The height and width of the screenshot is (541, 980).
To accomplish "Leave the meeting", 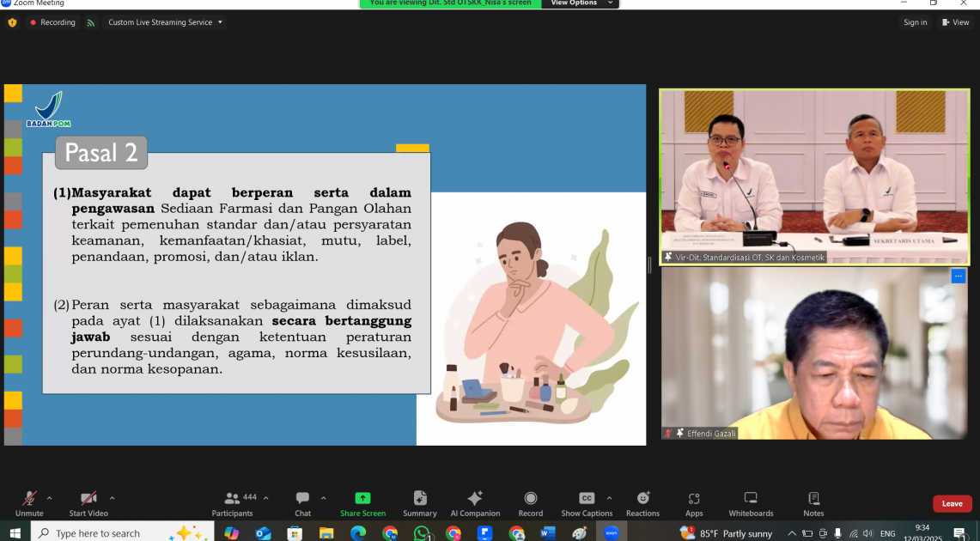I will pos(952,504).
